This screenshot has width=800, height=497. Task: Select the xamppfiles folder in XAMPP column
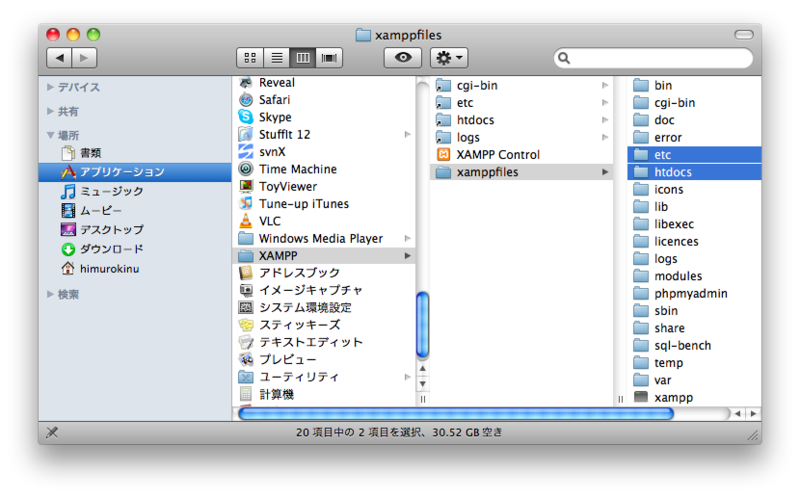521,172
